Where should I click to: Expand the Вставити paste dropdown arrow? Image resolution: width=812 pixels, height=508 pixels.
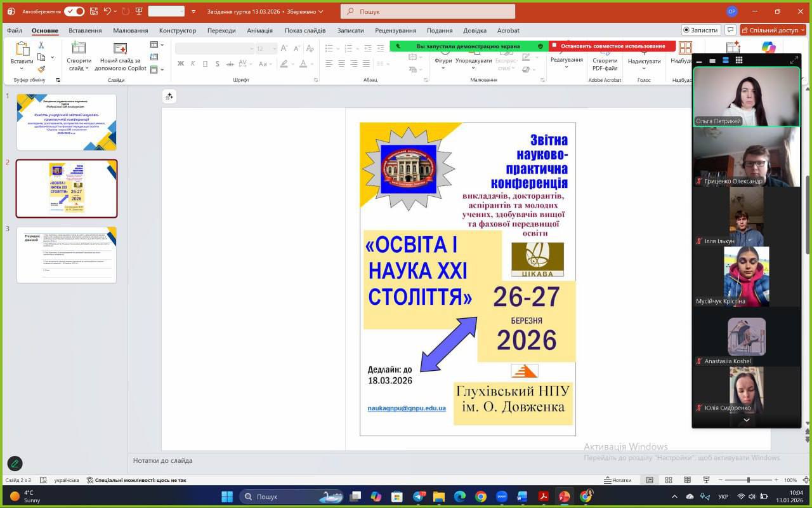pyautogui.click(x=22, y=69)
